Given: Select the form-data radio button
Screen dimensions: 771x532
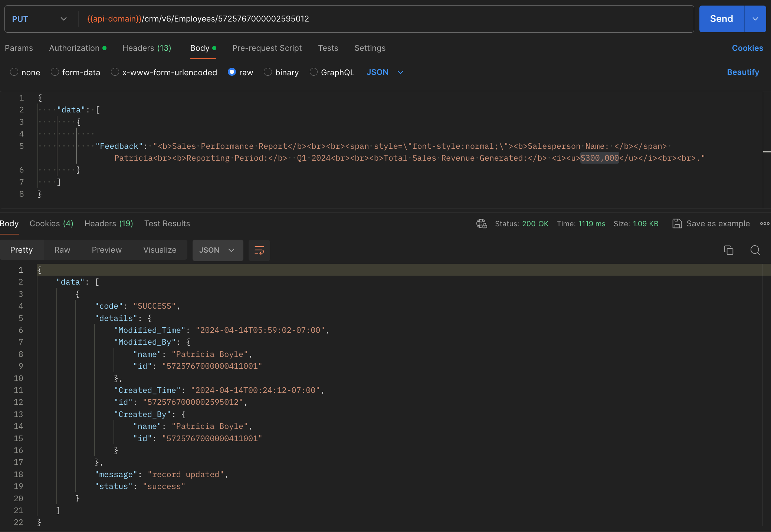Looking at the screenshot, I should (55, 72).
